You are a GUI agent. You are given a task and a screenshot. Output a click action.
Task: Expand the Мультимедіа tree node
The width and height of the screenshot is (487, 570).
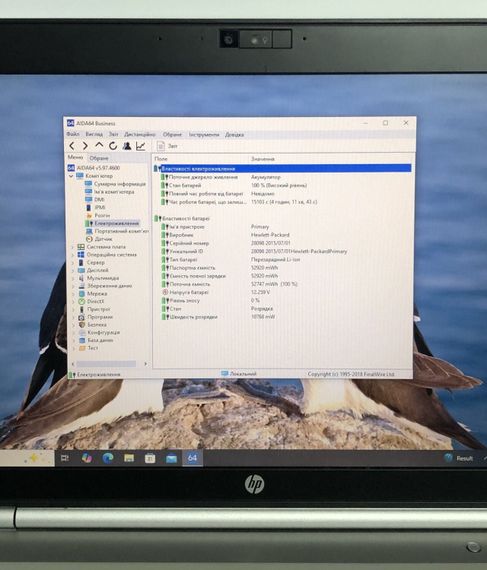[x=73, y=278]
